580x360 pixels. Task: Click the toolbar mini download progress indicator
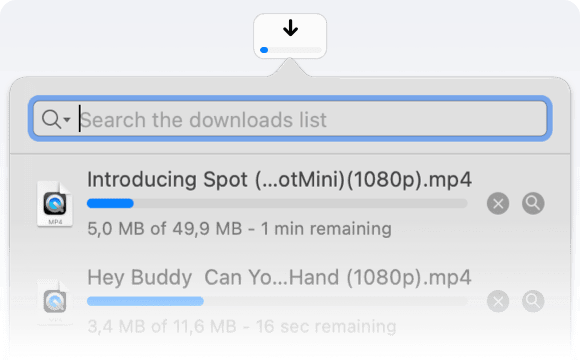point(291,50)
